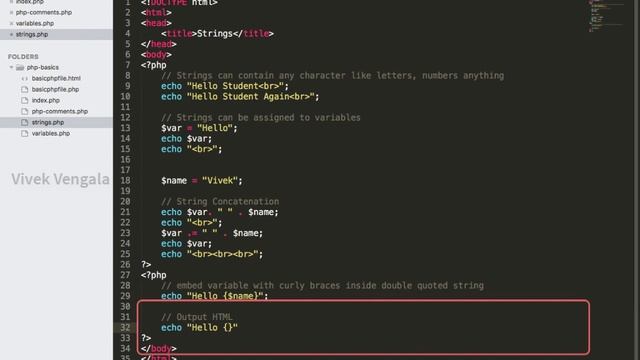Click the index.php file icon in php-basics
The height and width of the screenshot is (360, 640).
click(x=24, y=100)
